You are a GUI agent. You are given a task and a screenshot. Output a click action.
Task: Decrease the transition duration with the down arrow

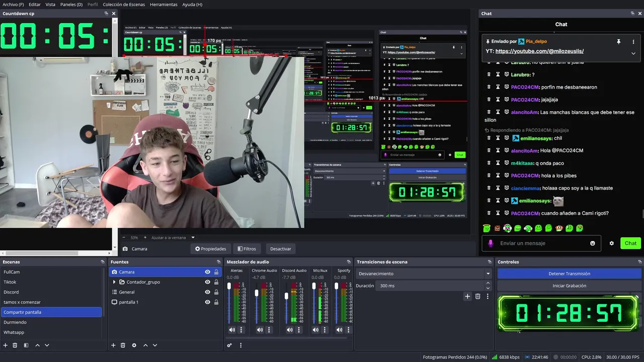[x=488, y=288]
